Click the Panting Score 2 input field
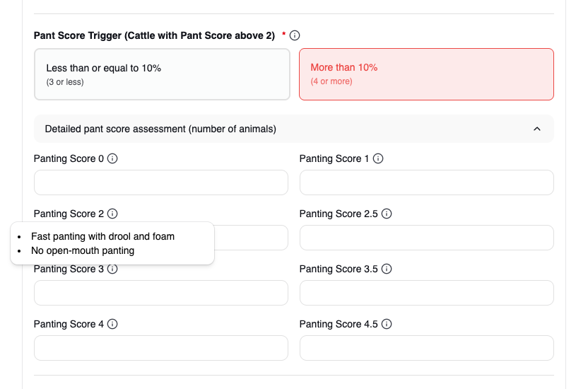Viewport: 588px width, 389px height. pos(252,238)
